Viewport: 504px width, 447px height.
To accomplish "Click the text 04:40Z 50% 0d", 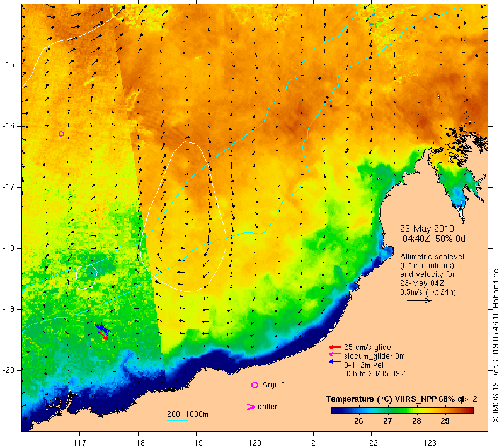I will [434, 239].
